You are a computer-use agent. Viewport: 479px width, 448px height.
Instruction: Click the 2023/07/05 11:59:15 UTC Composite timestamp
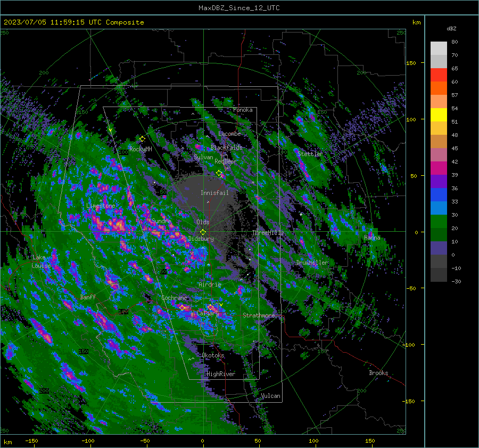coord(73,22)
